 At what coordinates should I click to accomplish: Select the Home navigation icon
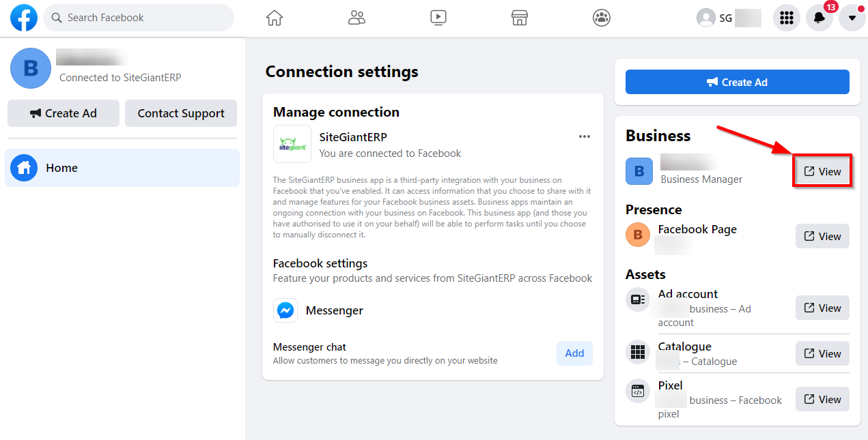click(274, 18)
